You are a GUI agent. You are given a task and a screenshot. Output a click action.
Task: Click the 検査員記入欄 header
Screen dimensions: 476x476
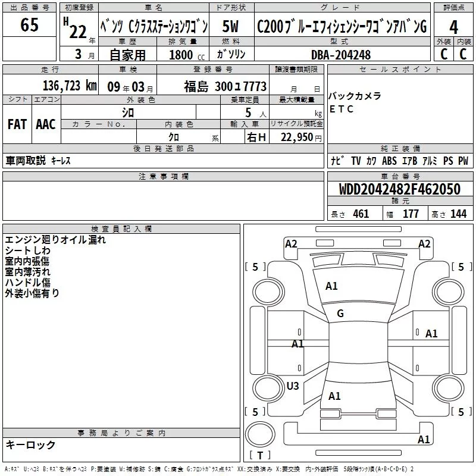[121, 229]
